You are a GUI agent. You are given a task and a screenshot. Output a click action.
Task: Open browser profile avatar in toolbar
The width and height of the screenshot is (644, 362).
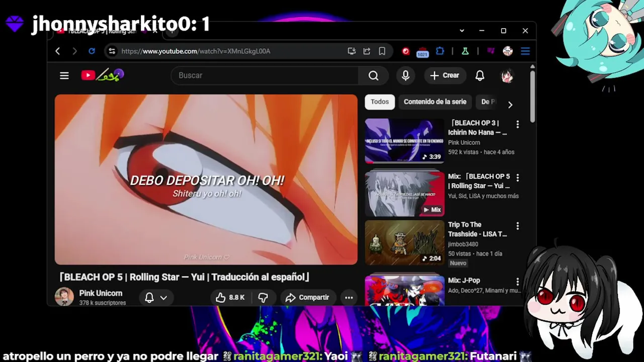point(508,51)
